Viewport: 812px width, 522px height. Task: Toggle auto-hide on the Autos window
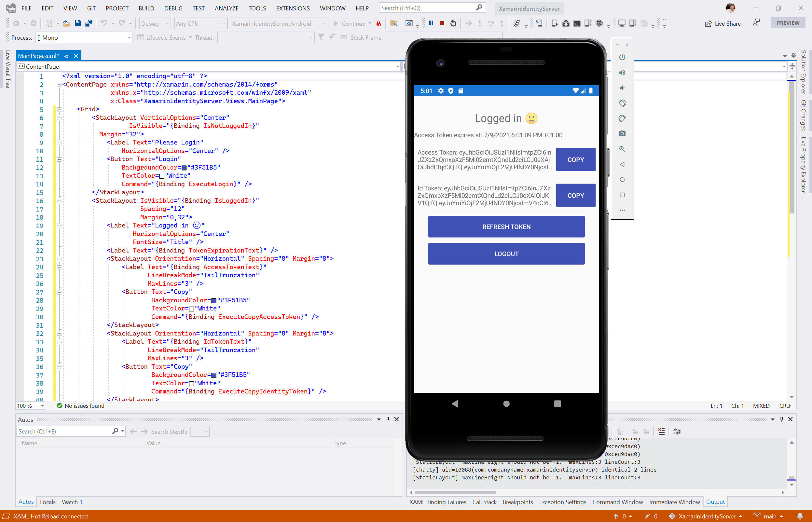coord(388,419)
